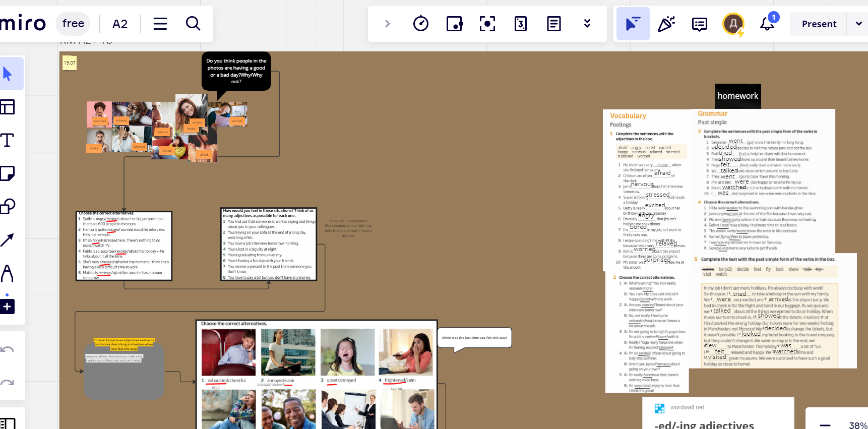
Task: Enter frame focus mode icon
Action: 487,24
